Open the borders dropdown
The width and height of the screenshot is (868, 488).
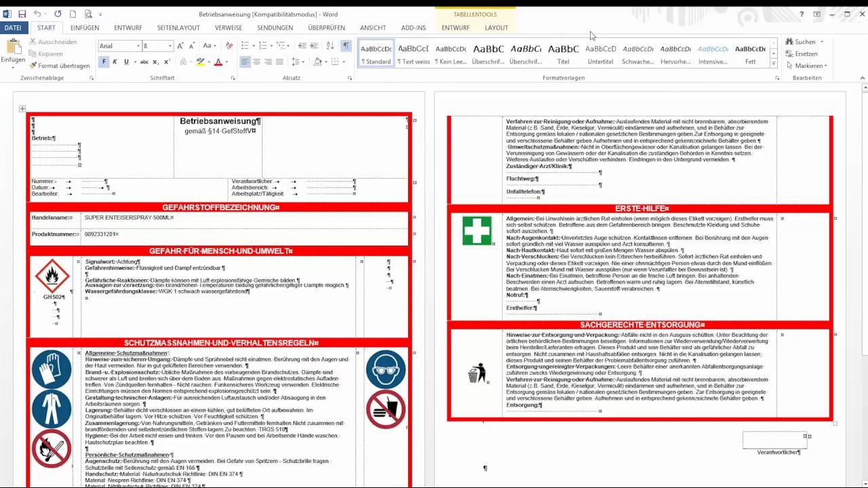point(343,62)
